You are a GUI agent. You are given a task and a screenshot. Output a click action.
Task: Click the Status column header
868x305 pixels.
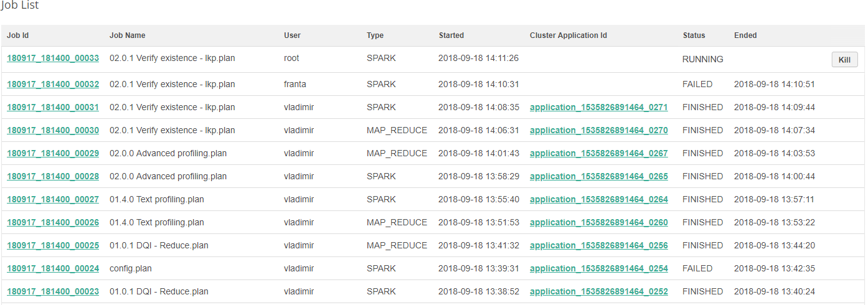coord(694,35)
